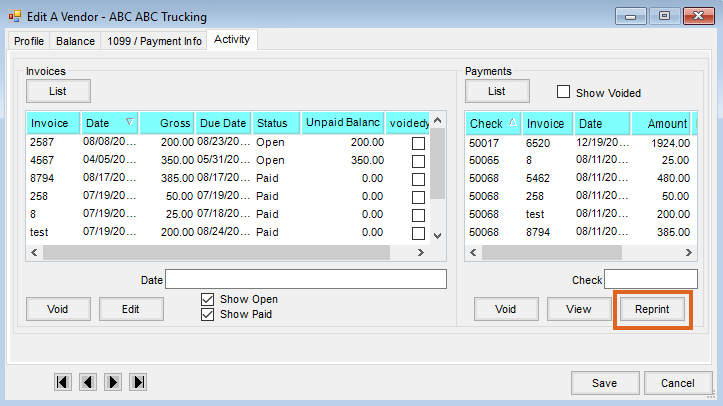Viewport: 723px width, 406px height.
Task: Open the Profile tab
Action: tap(29, 41)
